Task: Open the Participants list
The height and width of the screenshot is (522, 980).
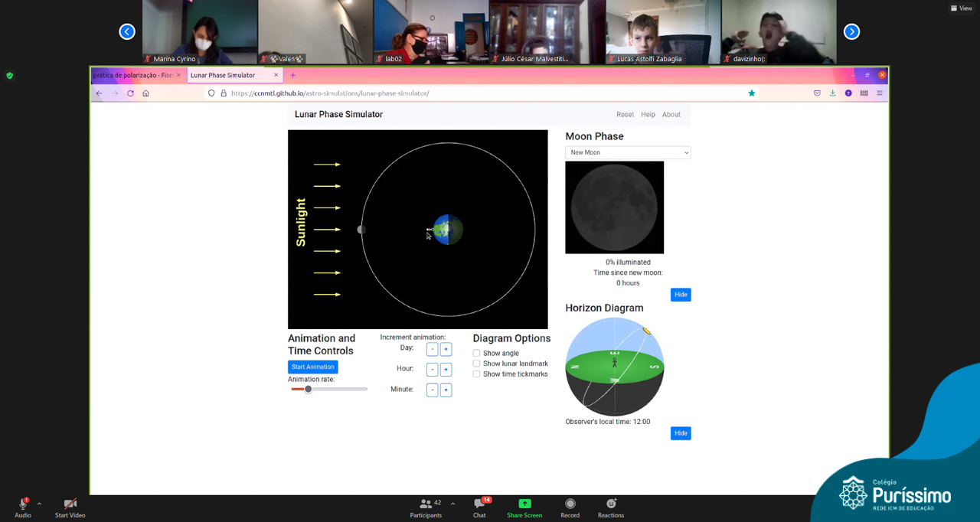Action: point(426,504)
